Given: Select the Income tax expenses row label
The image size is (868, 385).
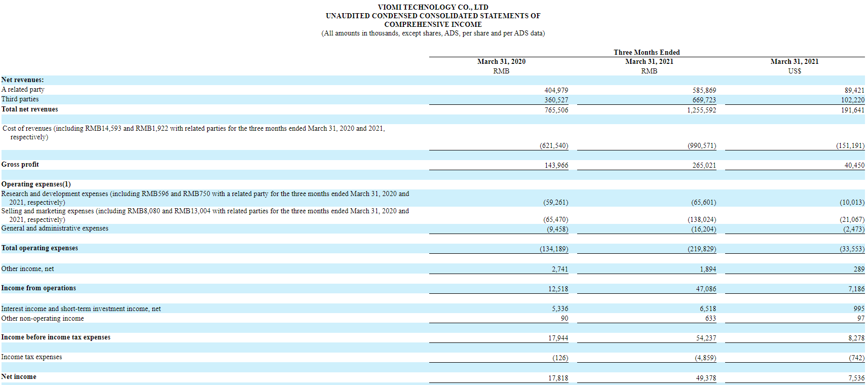Looking at the screenshot, I should coord(31,357).
